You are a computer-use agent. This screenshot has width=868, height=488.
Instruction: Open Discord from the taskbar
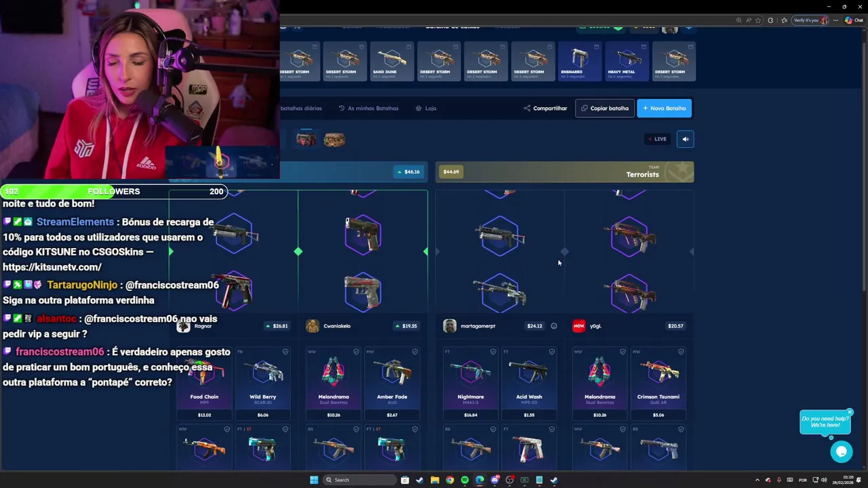tap(494, 480)
